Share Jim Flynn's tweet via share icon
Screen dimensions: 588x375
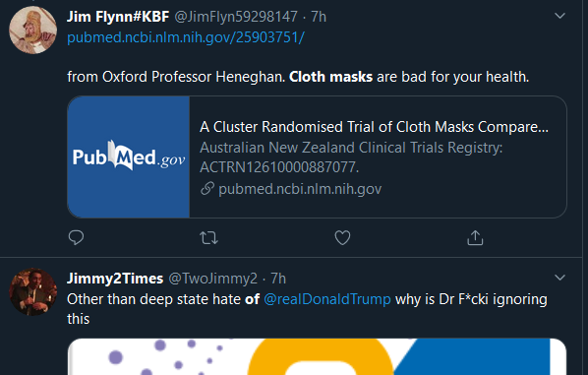coord(475,237)
